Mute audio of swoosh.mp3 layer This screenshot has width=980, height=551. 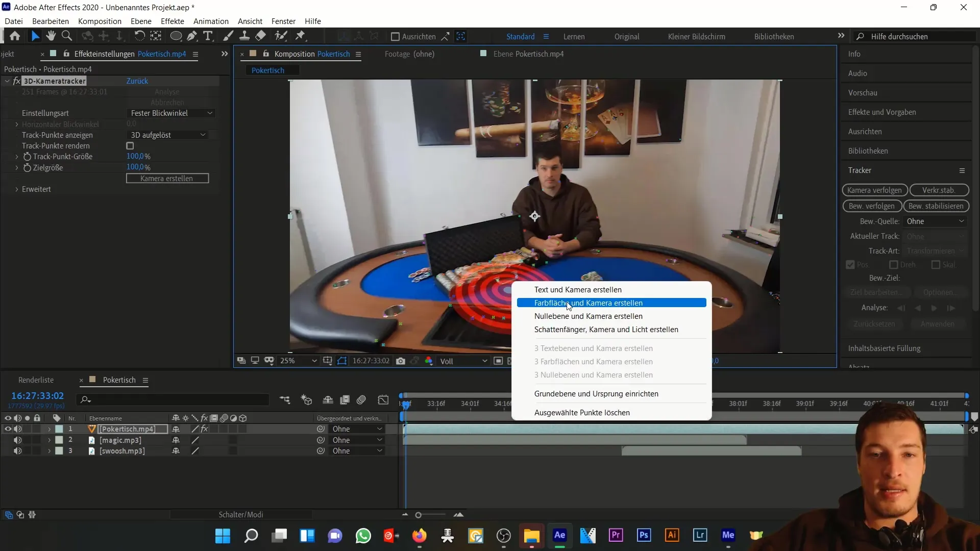(x=18, y=451)
